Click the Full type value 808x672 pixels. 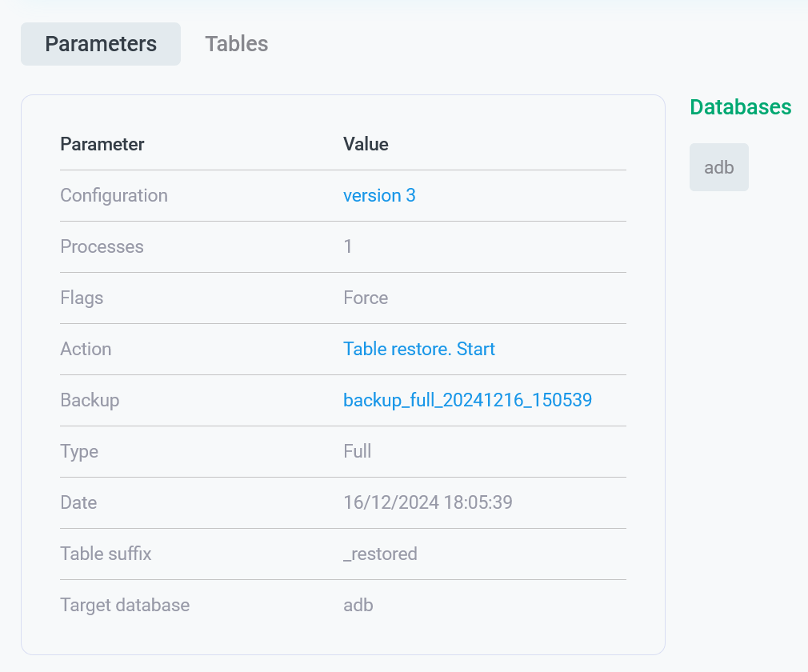click(357, 451)
